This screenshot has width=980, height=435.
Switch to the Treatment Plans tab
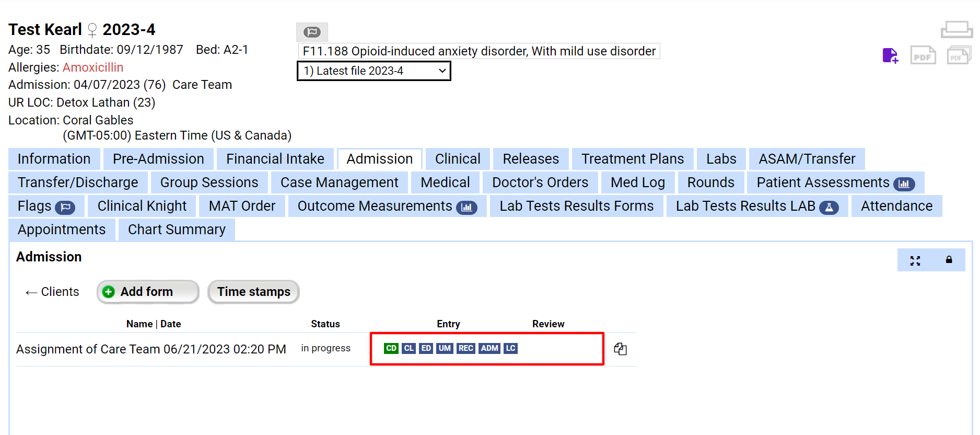pyautogui.click(x=632, y=159)
